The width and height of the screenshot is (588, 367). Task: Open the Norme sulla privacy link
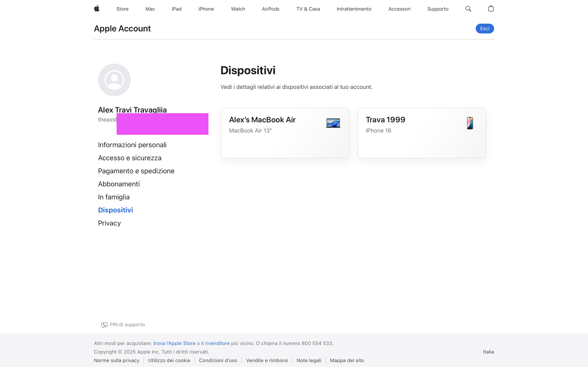pyautogui.click(x=117, y=360)
